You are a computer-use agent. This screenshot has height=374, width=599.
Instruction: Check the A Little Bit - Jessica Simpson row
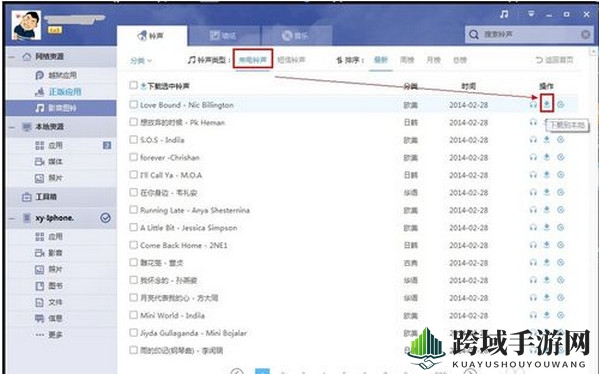tap(133, 227)
